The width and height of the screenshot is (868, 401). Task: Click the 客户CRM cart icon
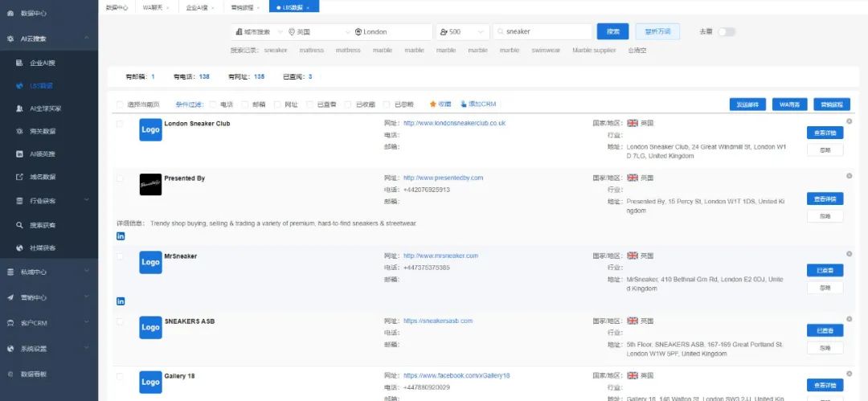10,323
